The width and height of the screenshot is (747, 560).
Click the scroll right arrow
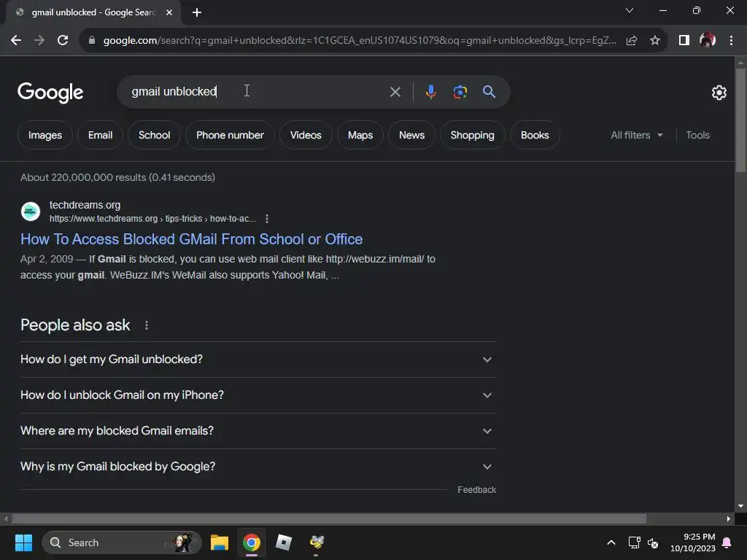(729, 518)
